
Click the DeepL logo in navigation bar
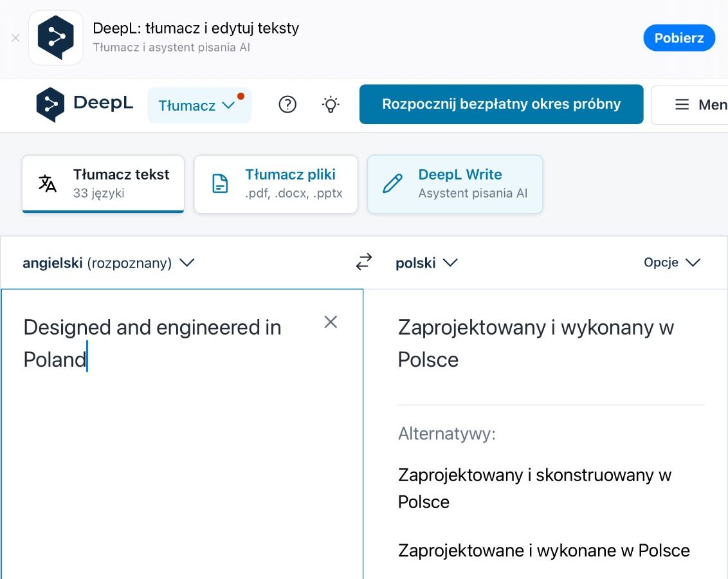(84, 104)
